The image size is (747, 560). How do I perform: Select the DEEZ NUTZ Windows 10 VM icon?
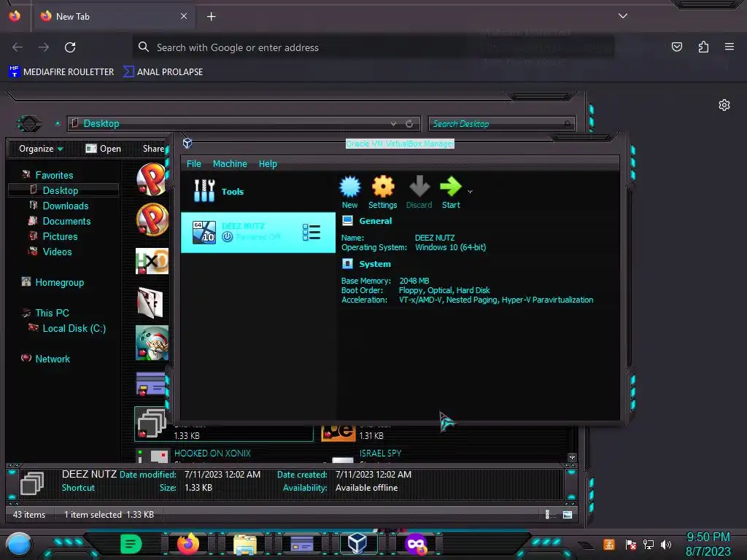(x=204, y=233)
